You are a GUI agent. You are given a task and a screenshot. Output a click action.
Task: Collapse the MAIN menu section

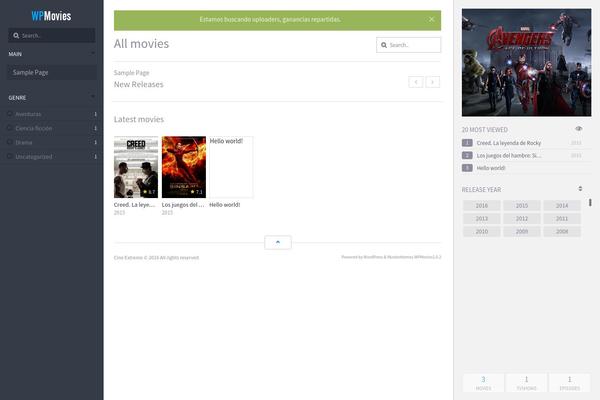[x=93, y=54]
